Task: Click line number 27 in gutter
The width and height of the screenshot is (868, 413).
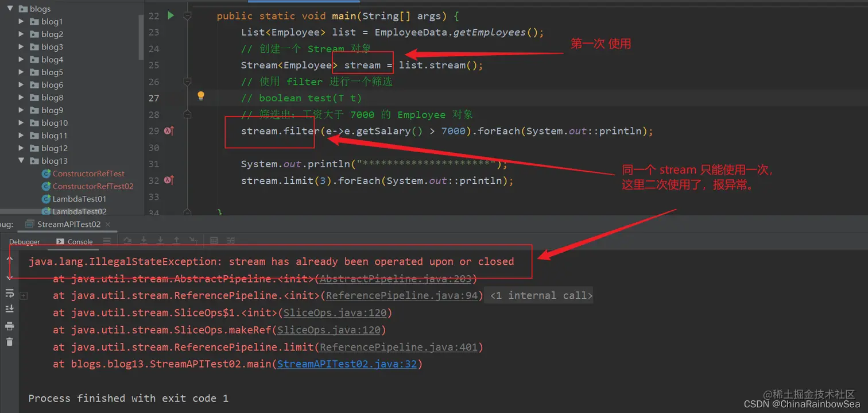Action: tap(153, 98)
